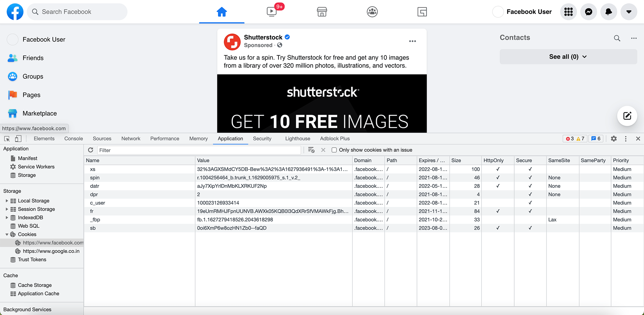Viewport: 644px width, 315px height.
Task: Open DevTools settings gear
Action: pyautogui.click(x=614, y=139)
